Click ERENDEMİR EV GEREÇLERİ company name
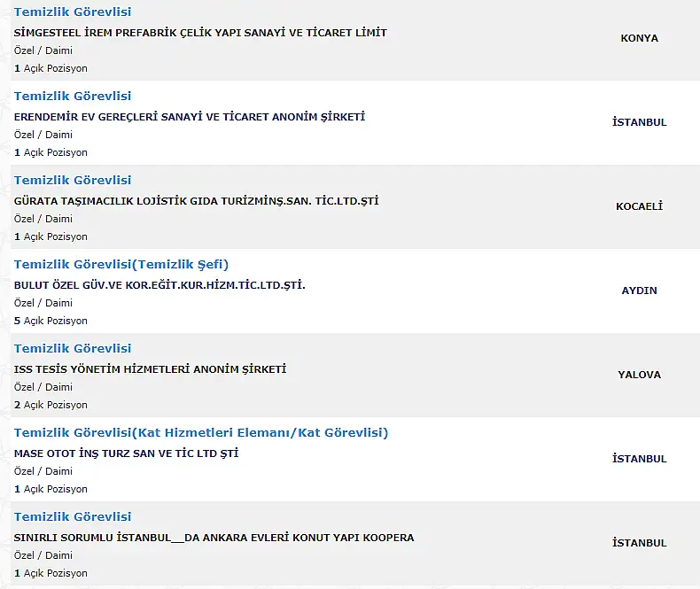Image resolution: width=700 pixels, height=589 pixels. coord(190,117)
